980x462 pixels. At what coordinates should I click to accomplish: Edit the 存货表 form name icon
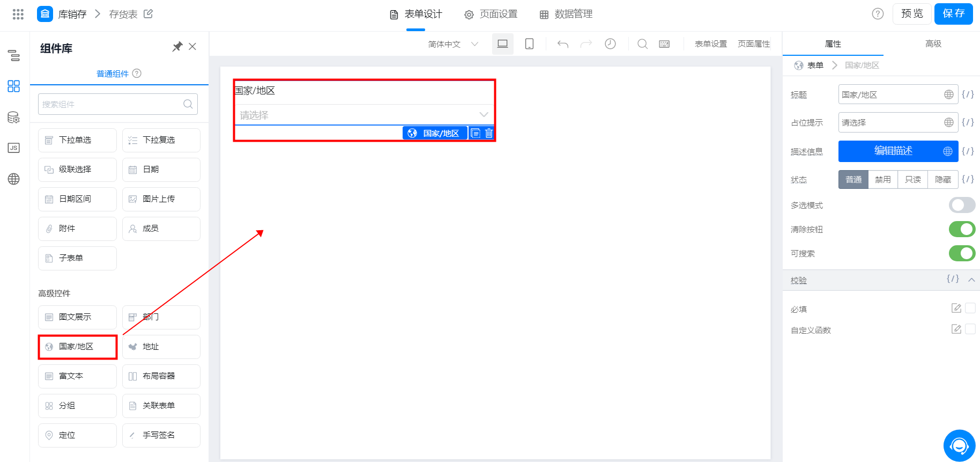(x=149, y=14)
